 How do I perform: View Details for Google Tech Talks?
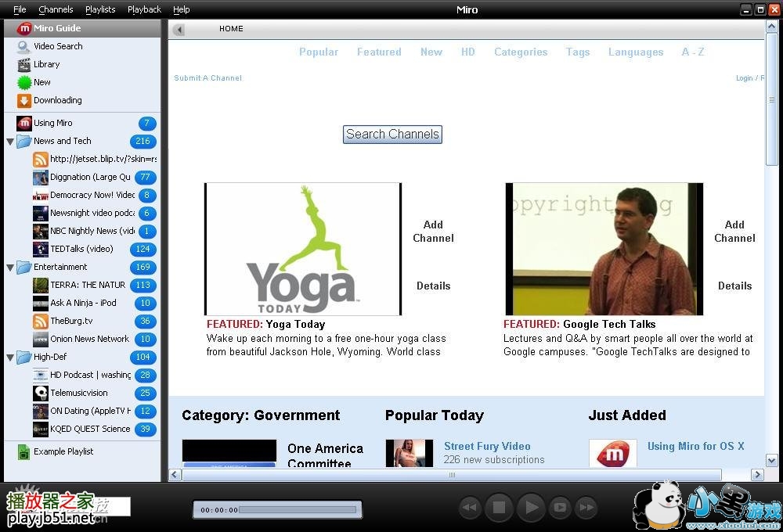734,286
